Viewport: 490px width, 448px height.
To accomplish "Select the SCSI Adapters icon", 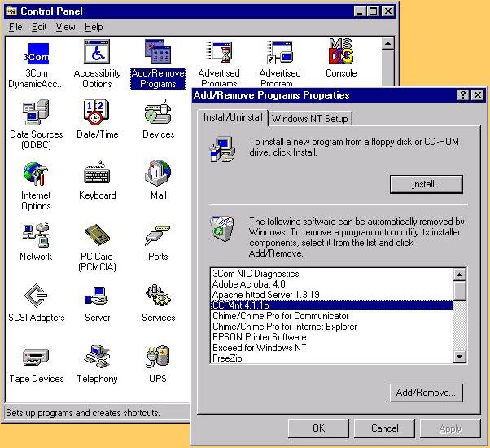I will click(36, 296).
